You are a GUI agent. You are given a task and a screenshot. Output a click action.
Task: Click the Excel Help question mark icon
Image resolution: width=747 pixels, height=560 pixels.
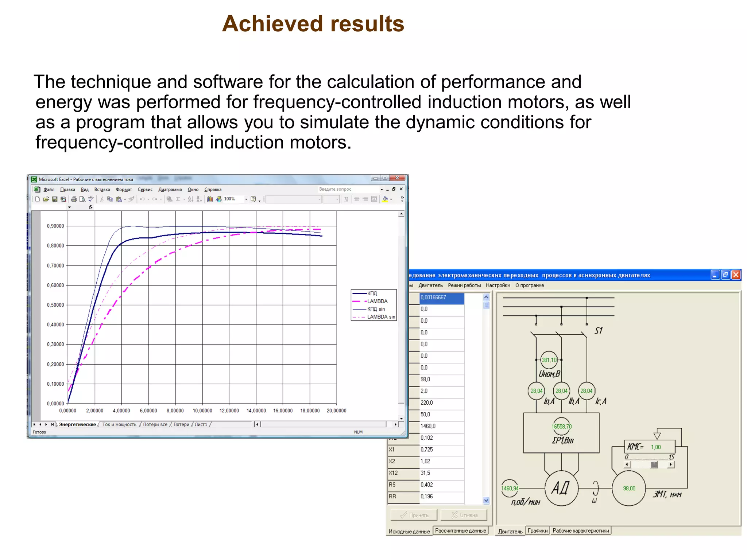253,199
